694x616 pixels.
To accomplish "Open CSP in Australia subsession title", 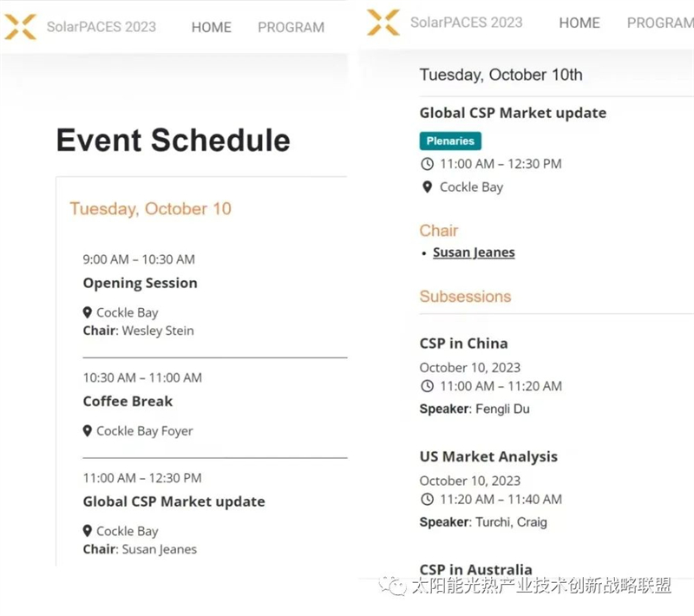I will tap(475, 569).
